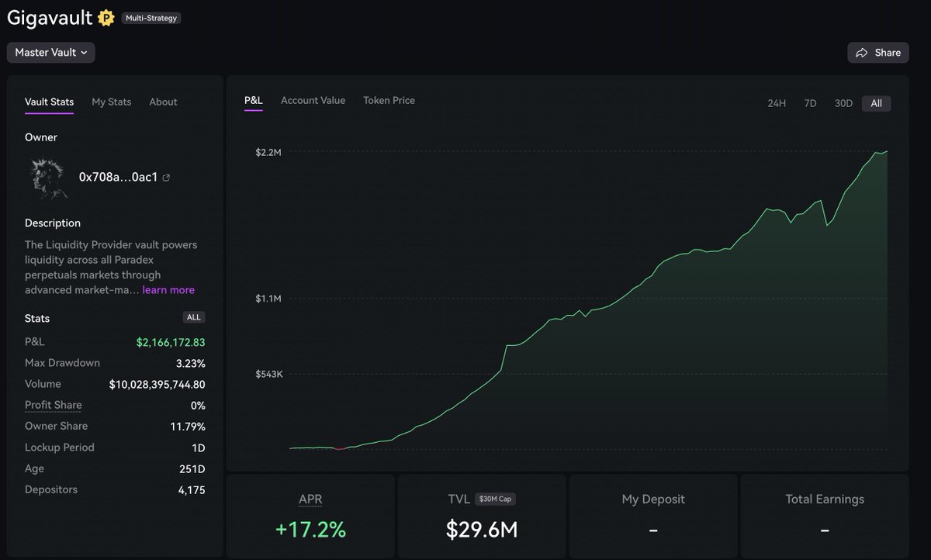Open the Master Vault dropdown
The width and height of the screenshot is (931, 560).
tap(50, 53)
